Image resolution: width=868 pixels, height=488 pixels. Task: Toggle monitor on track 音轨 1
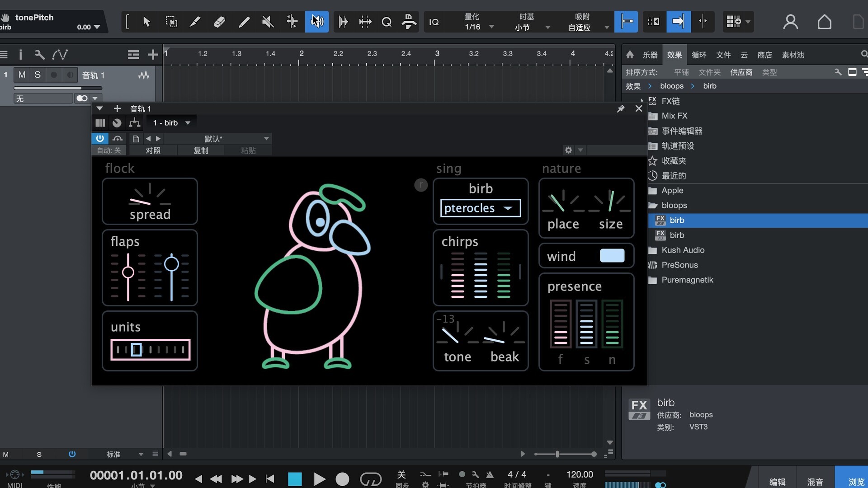point(70,75)
